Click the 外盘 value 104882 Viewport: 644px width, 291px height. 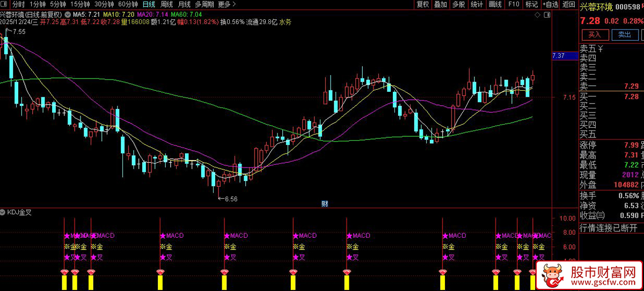tap(626, 185)
